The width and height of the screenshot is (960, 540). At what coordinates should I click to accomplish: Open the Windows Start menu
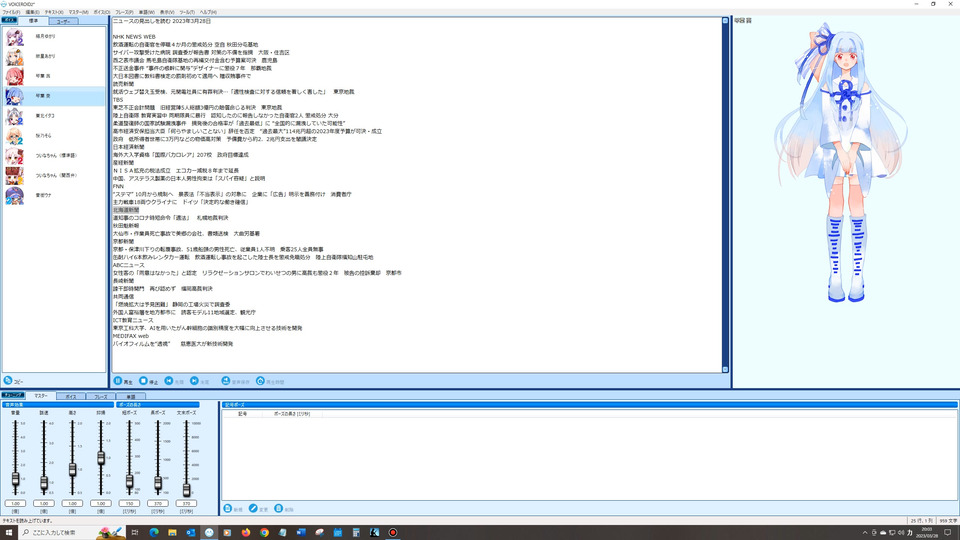coord(9,532)
